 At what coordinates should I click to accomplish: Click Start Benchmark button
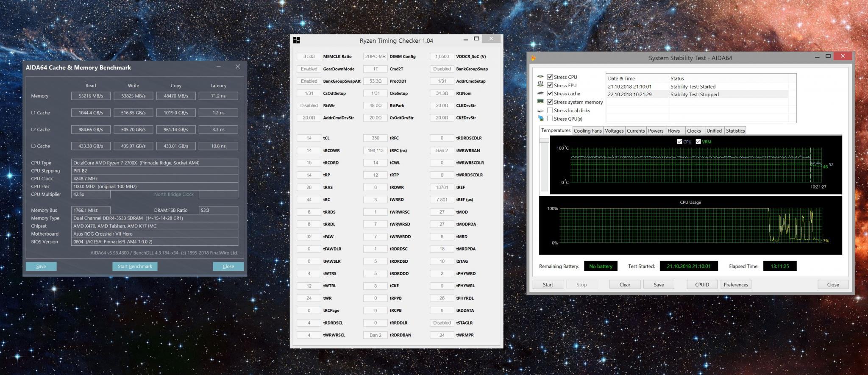click(x=135, y=267)
